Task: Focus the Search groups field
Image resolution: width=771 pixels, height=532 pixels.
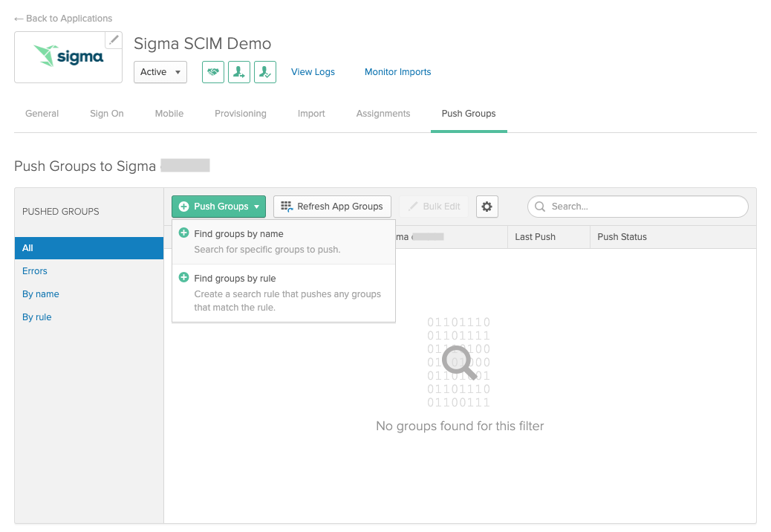Action: (x=638, y=207)
